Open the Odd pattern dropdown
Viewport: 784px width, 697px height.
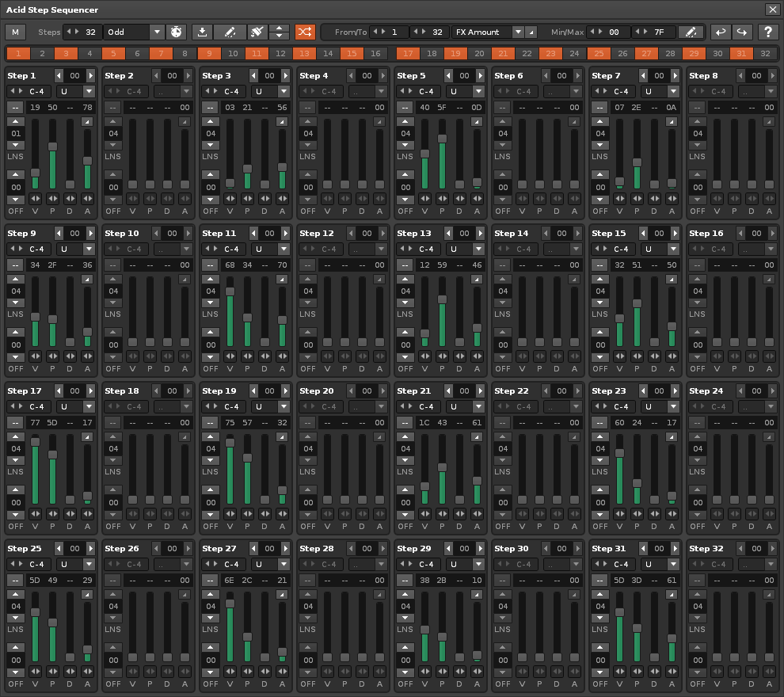point(134,32)
